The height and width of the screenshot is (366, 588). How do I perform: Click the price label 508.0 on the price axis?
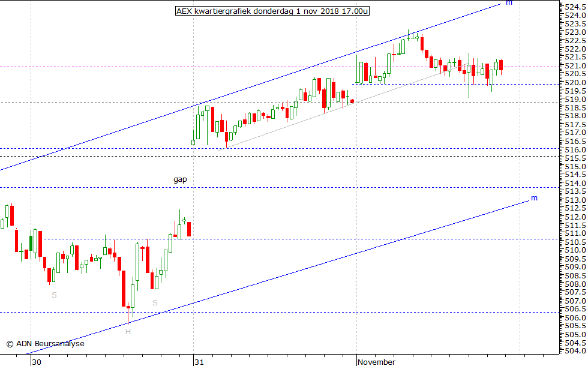pyautogui.click(x=575, y=284)
